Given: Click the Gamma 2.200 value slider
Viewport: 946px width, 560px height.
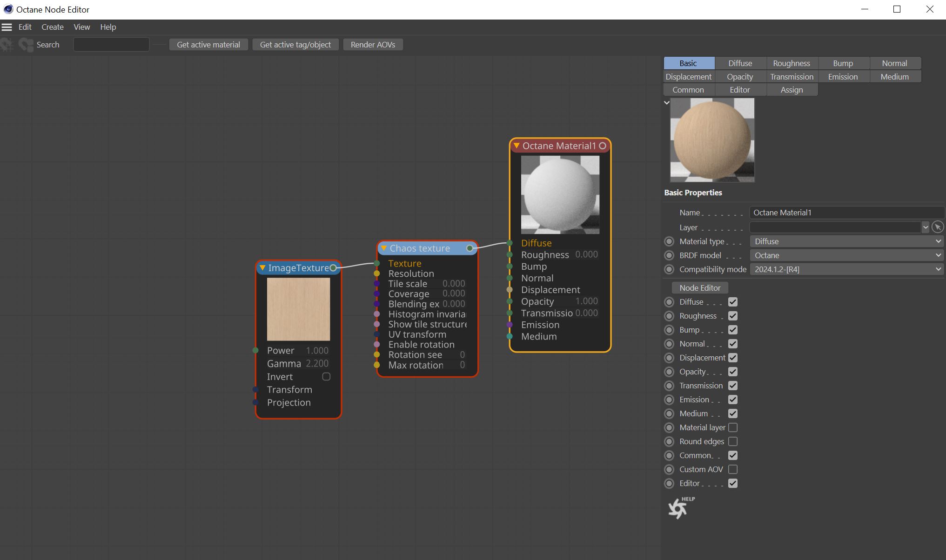Looking at the screenshot, I should 317,364.
